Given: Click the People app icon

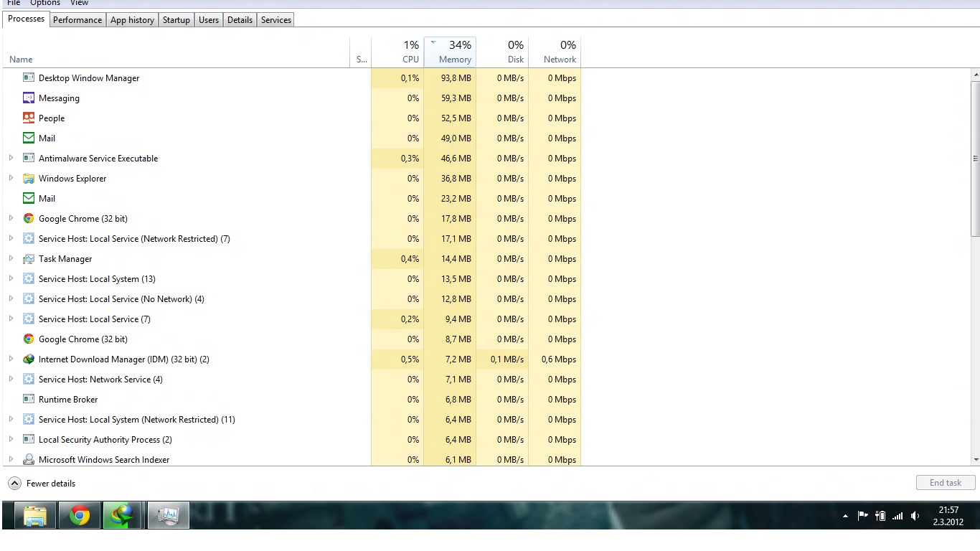Looking at the screenshot, I should [x=29, y=118].
